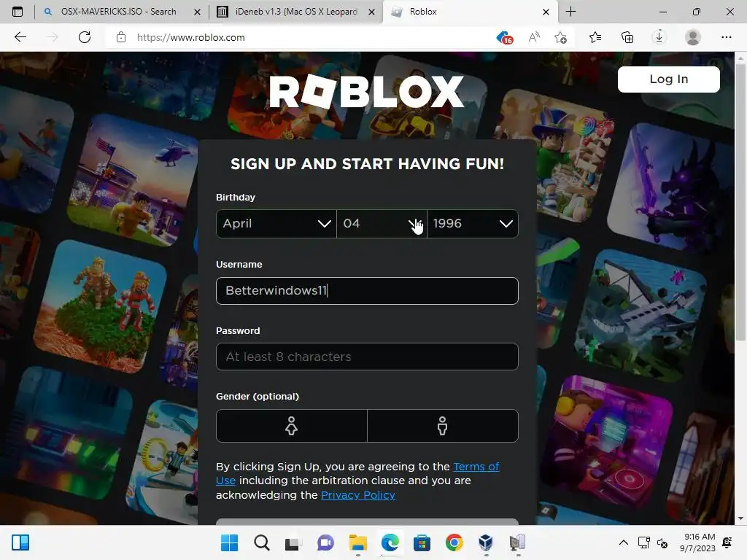Open muted volume tray icon
Image resolution: width=747 pixels, height=560 pixels.
tap(662, 542)
